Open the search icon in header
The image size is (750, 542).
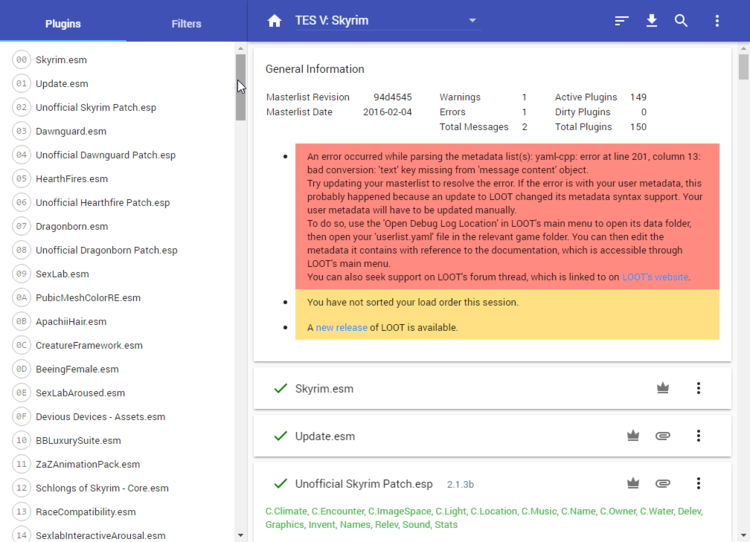click(681, 21)
